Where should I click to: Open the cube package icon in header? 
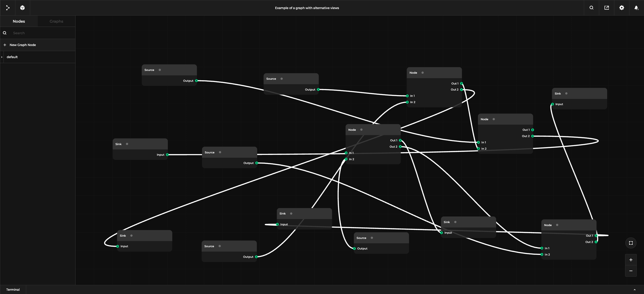point(22,8)
